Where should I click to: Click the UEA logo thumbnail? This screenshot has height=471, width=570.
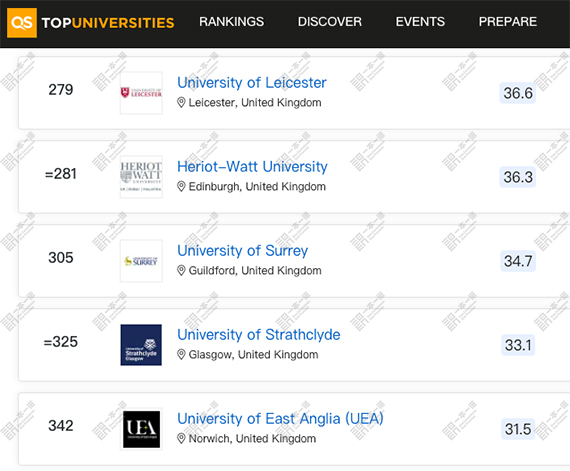coord(141,429)
